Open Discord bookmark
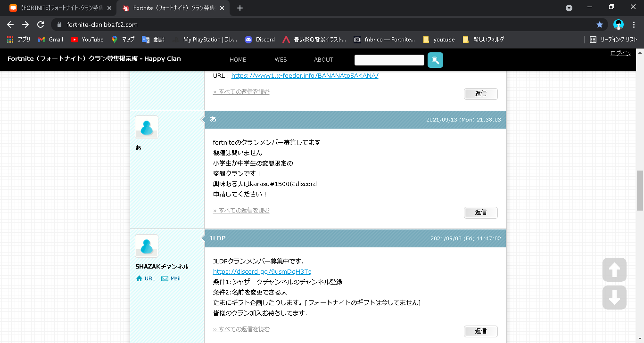Screen dimensions: 644x343 click(x=260, y=40)
